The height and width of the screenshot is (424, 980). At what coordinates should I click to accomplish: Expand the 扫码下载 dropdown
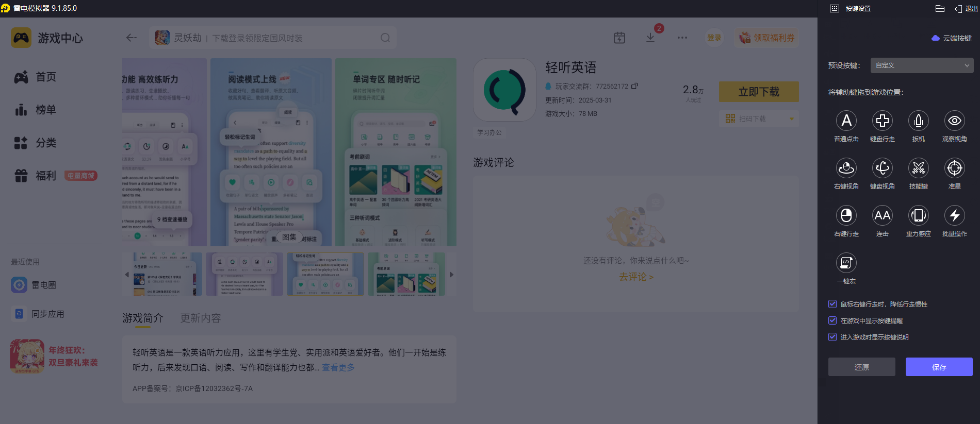[791, 119]
